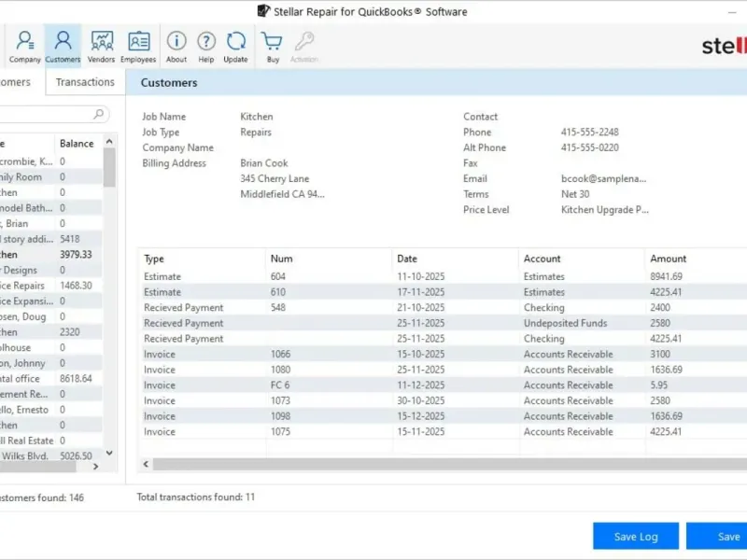The width and height of the screenshot is (747, 560).
Task: Click the Update refresh icon
Action: coord(236,46)
